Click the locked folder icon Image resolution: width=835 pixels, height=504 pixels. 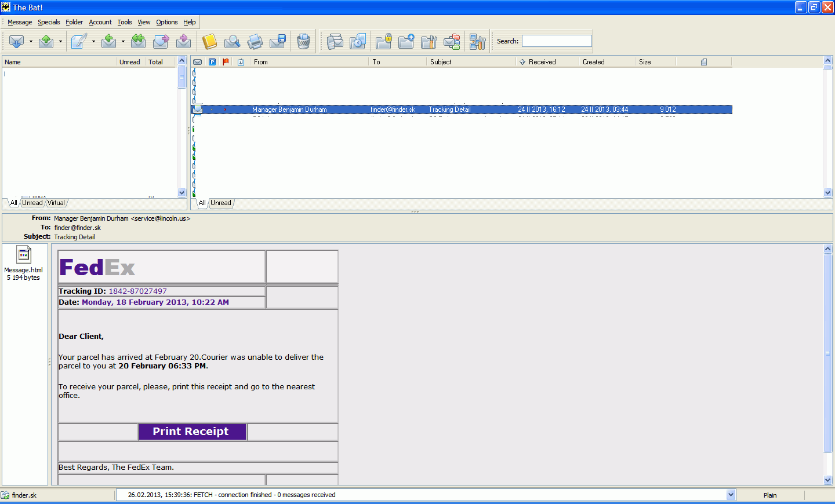point(383,41)
